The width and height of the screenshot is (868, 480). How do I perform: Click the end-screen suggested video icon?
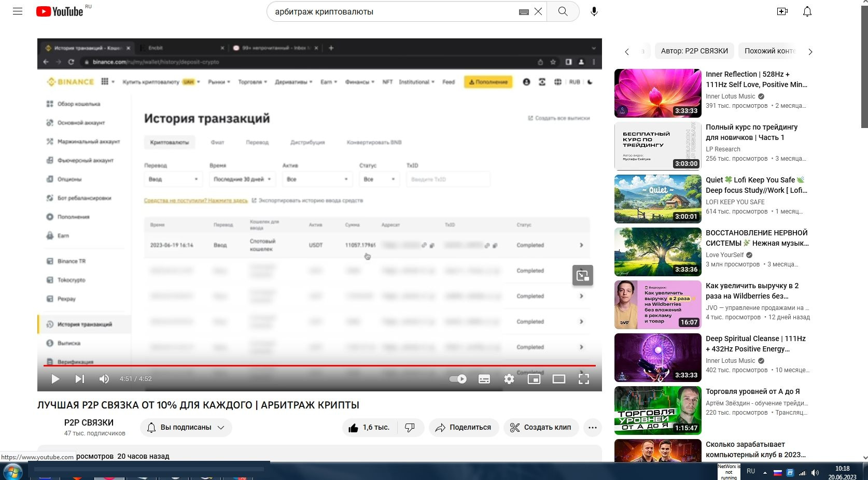[583, 275]
